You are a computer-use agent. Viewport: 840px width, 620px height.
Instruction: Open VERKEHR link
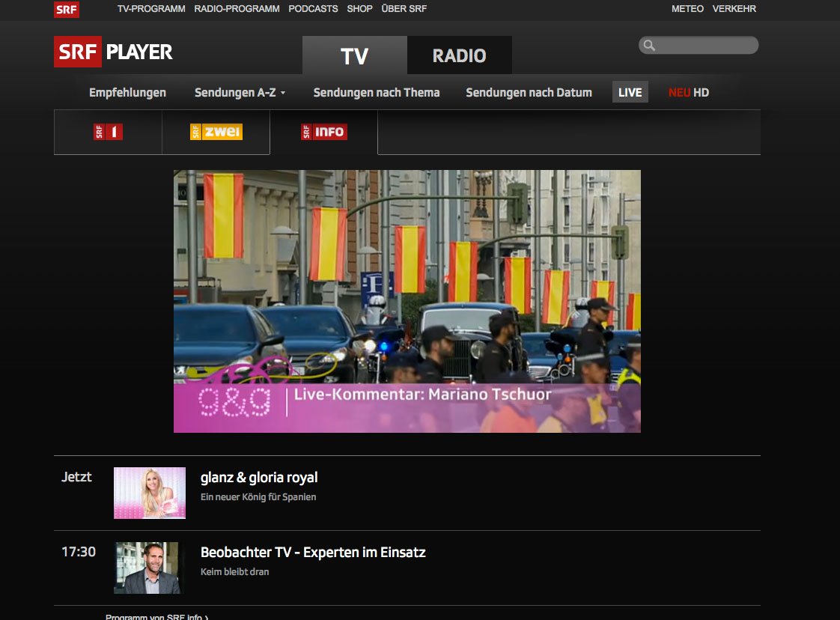(x=734, y=9)
